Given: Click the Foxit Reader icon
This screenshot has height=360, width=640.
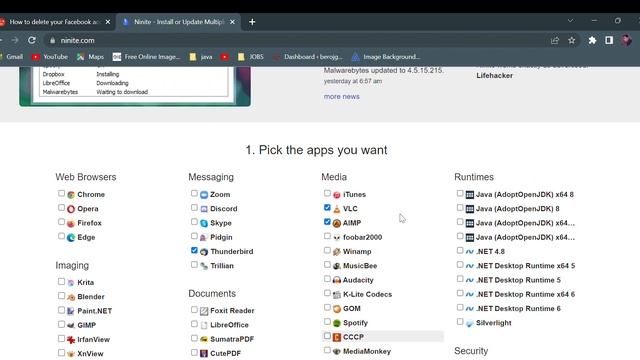Looking at the screenshot, I should click(x=204, y=311).
